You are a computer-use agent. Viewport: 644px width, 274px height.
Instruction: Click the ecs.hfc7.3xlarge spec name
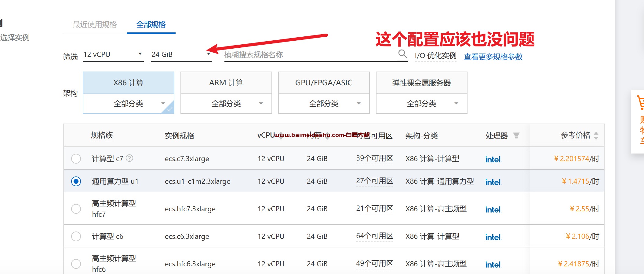[x=190, y=209]
